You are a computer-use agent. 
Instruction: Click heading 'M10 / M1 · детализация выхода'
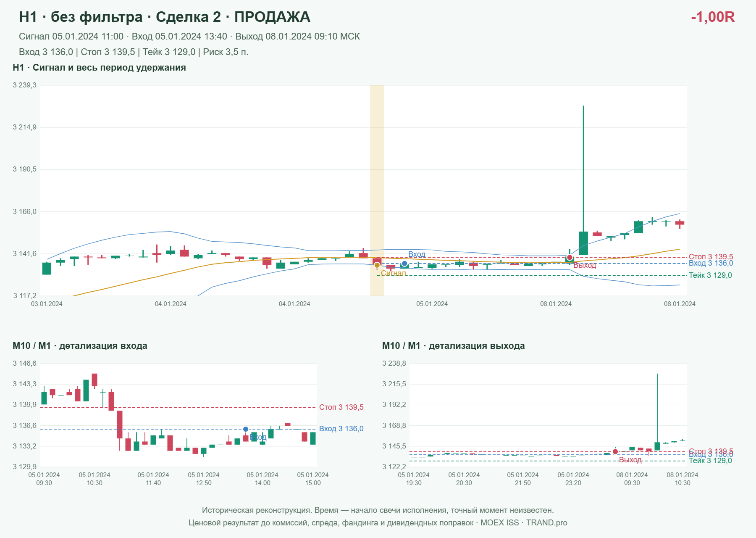pos(454,346)
